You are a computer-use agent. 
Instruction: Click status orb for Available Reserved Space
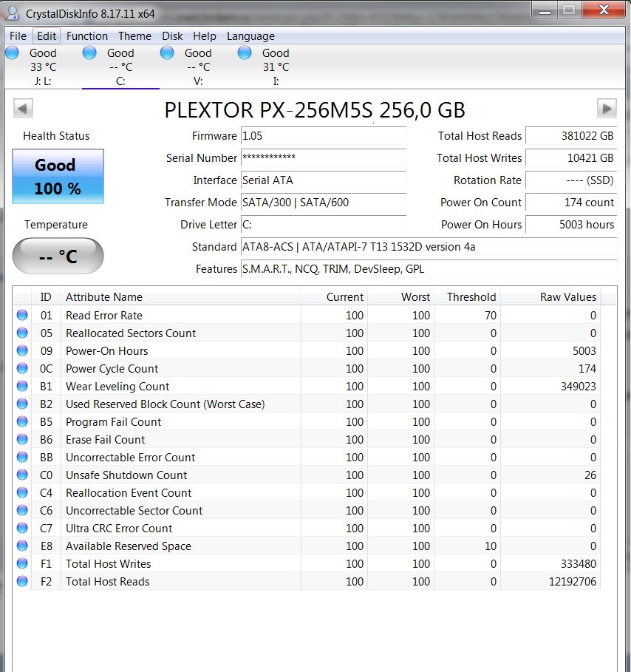[22, 546]
